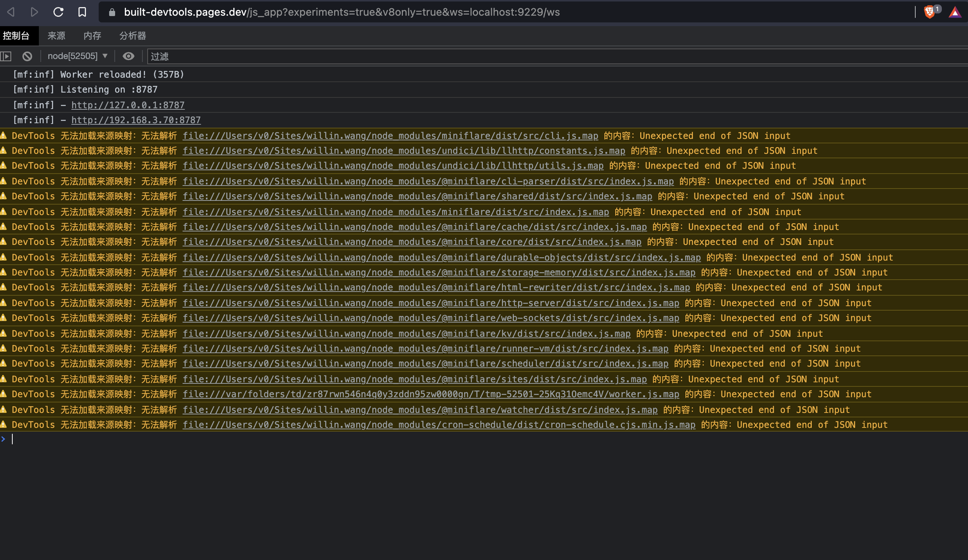Open the node[52505] execution context dropdown
This screenshot has width=968, height=560.
(x=77, y=56)
